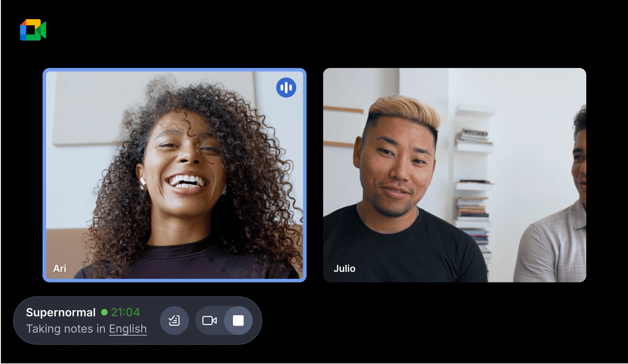The height and width of the screenshot is (364, 628).
Task: Open the Supernormal meeting timer display
Action: [x=125, y=312]
